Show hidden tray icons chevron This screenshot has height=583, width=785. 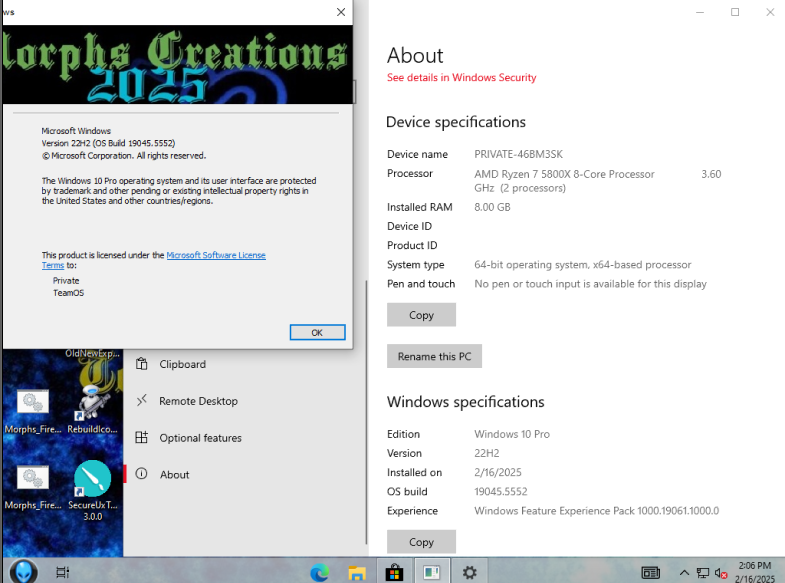click(684, 572)
